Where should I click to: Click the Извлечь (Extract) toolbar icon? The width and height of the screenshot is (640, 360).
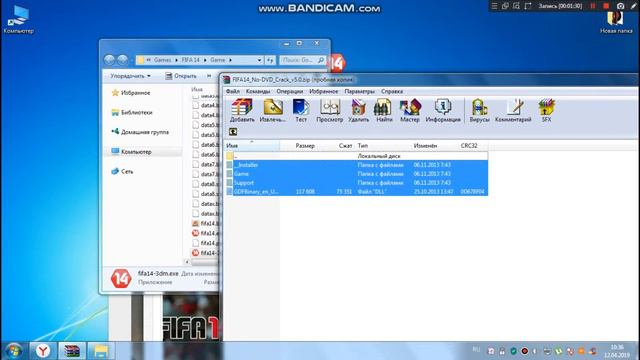pyautogui.click(x=273, y=110)
